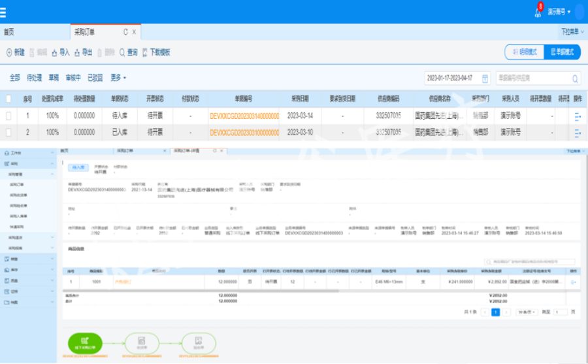Screen dimensions: 588x364
Task: Close the 采购订单-详情 tab
Action: [x=221, y=151]
